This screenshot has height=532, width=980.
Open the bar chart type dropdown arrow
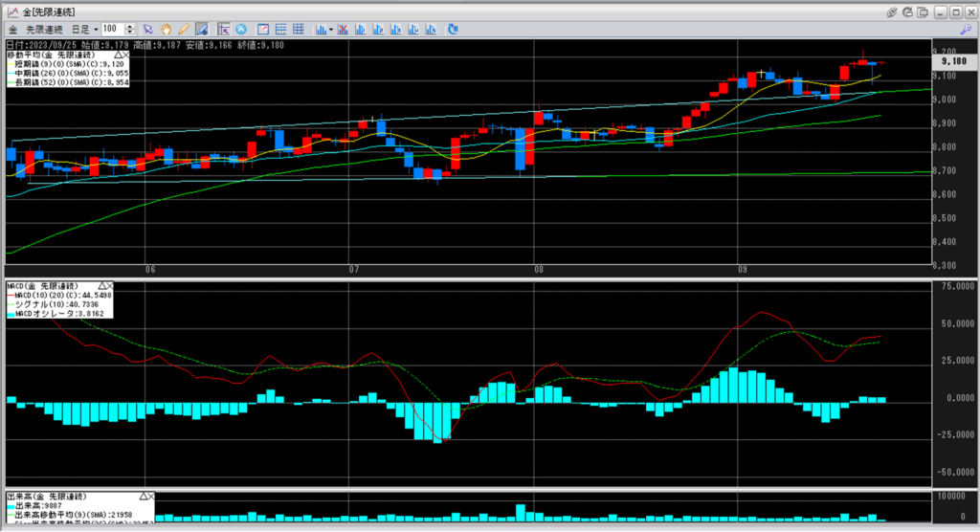330,29
